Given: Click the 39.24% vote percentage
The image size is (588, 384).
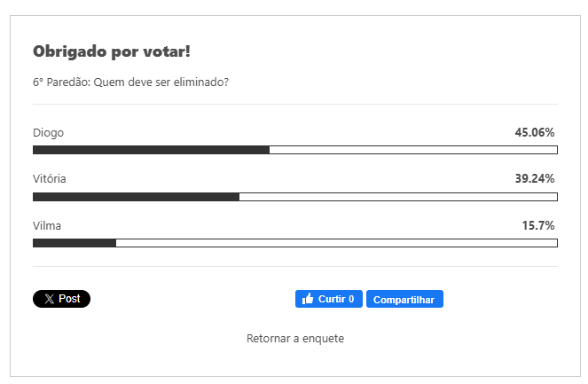Looking at the screenshot, I should point(534,179).
